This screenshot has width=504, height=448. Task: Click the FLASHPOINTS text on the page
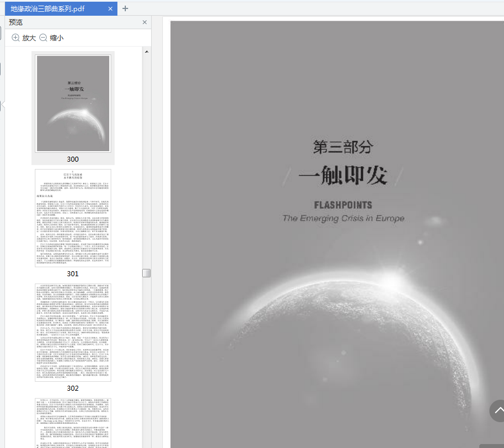343,205
